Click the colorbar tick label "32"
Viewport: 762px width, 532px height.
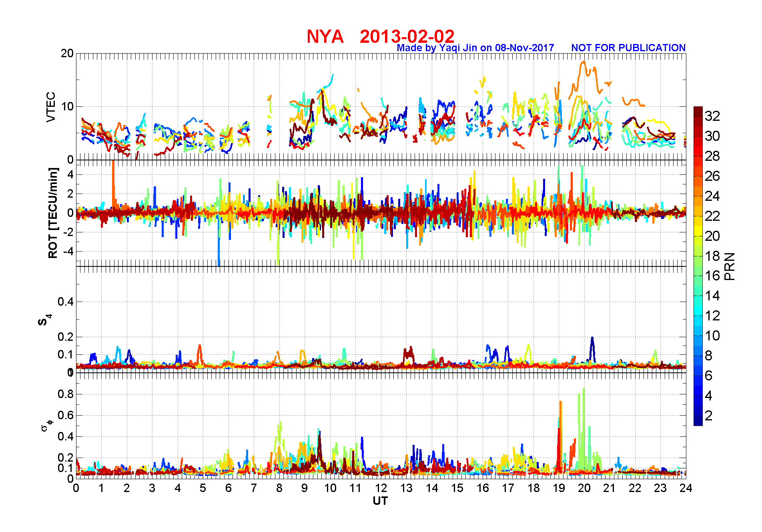[712, 116]
